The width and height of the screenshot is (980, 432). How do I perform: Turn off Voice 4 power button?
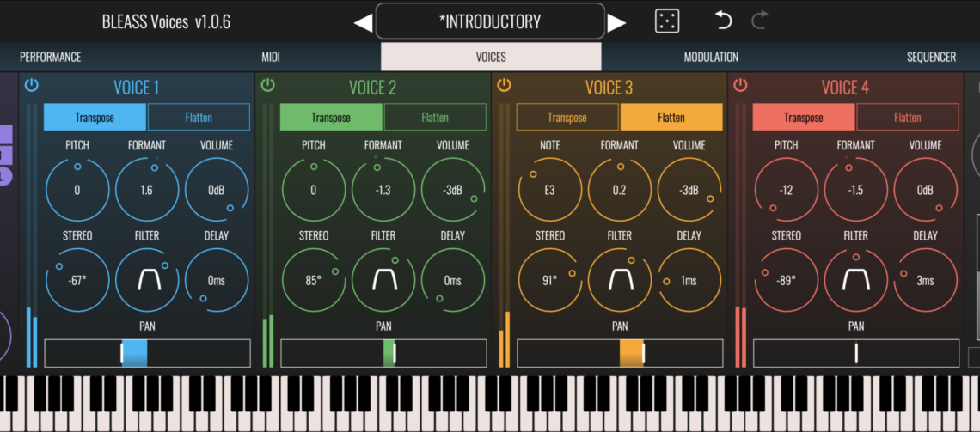(740, 85)
